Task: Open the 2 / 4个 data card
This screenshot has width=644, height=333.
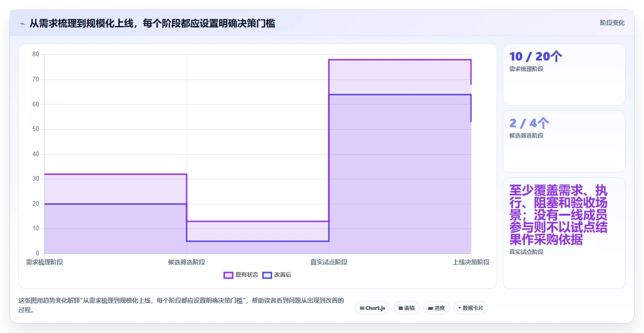Action: [x=564, y=141]
